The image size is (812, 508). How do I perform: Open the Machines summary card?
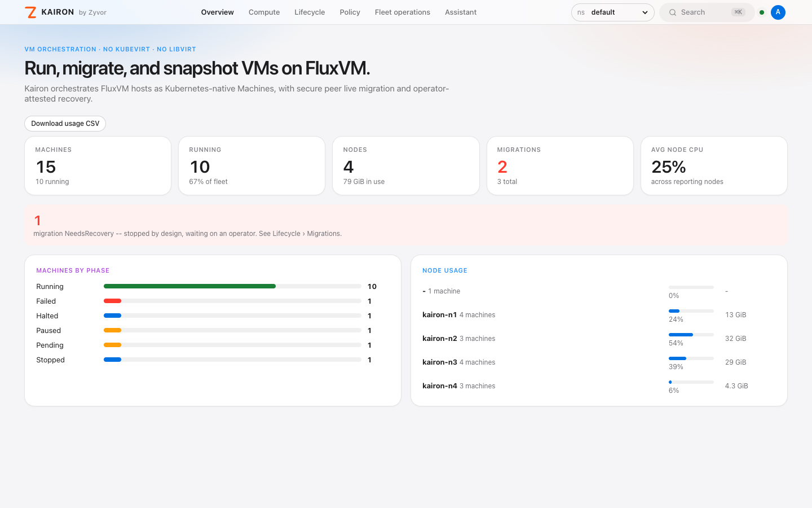click(98, 166)
